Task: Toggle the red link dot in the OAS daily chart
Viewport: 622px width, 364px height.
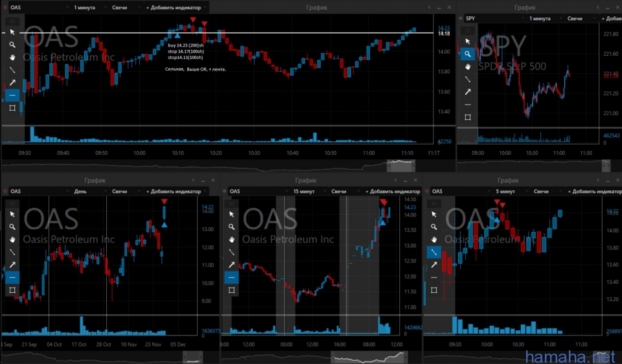Action: coord(5,191)
